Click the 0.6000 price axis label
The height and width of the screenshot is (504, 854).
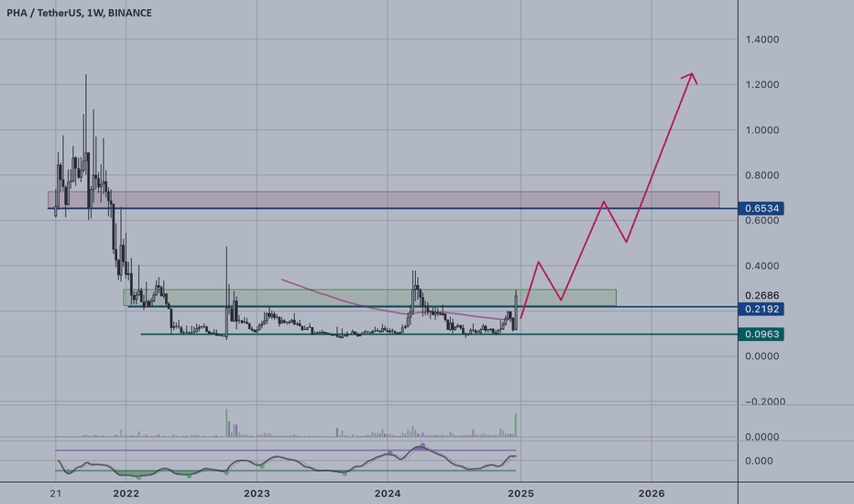click(762, 221)
